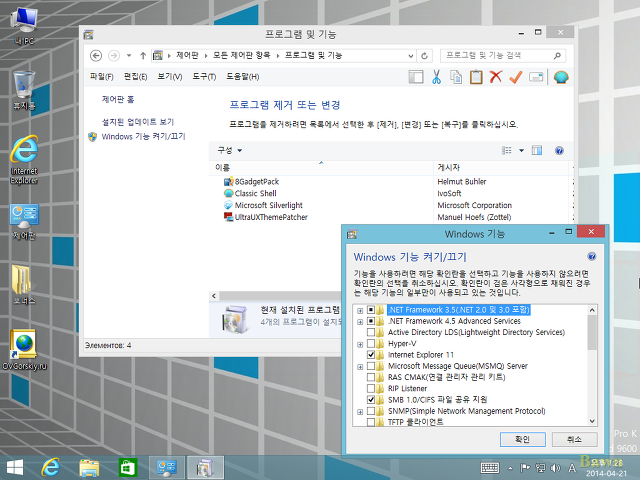
Task: Click the Paste clipboard icon
Action: [x=476, y=77]
